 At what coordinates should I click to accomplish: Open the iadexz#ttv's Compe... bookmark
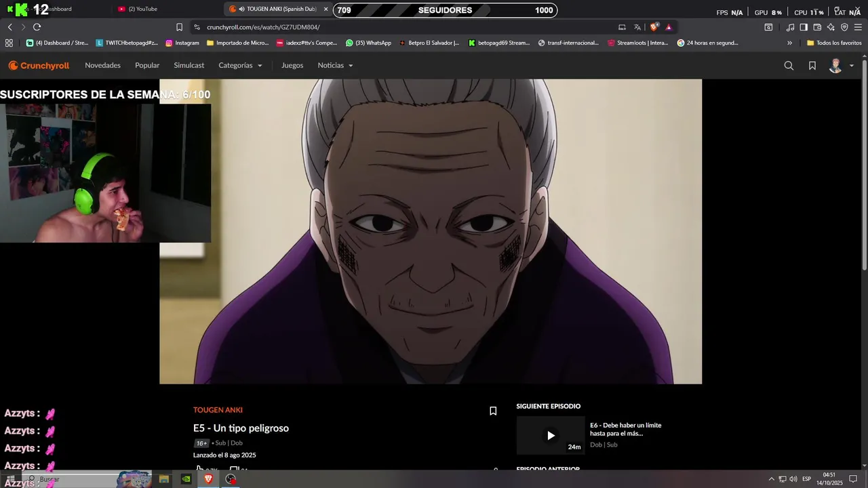pos(307,43)
